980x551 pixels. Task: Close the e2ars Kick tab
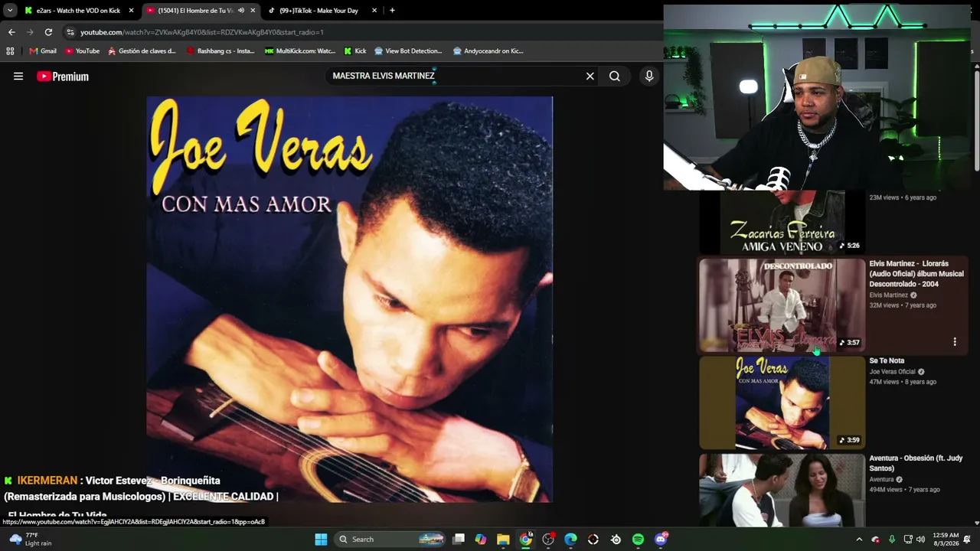point(131,11)
